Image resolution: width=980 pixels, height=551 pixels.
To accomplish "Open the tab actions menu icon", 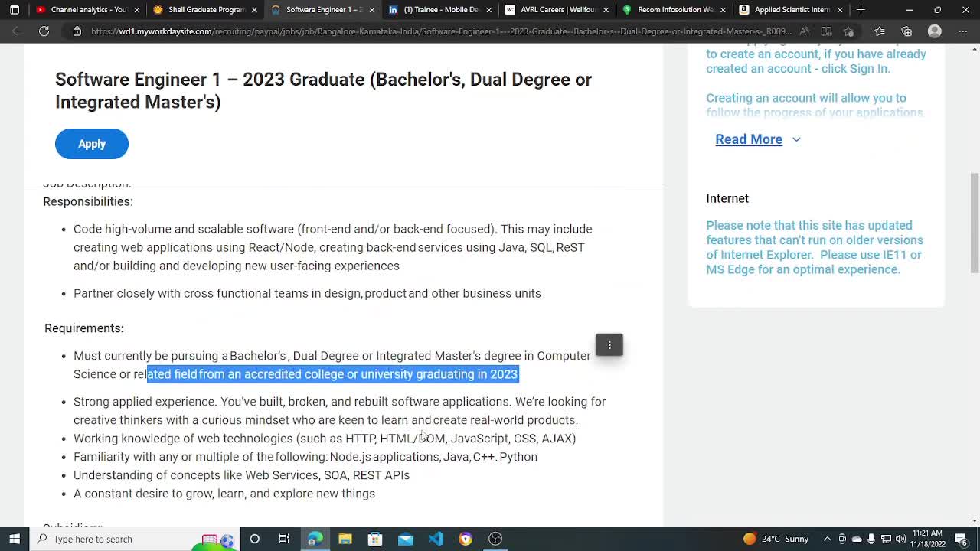I will [15, 10].
